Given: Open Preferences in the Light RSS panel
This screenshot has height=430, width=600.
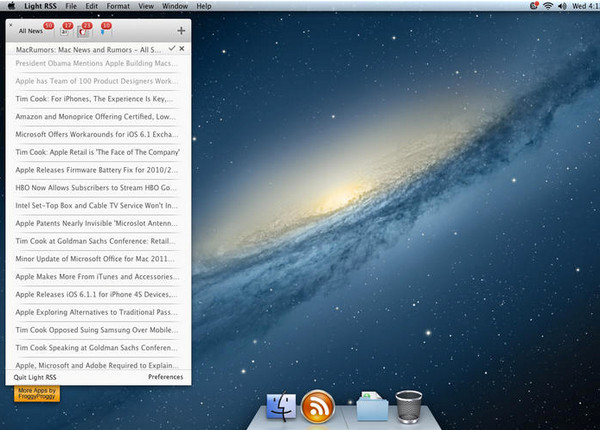Looking at the screenshot, I should coord(165,377).
